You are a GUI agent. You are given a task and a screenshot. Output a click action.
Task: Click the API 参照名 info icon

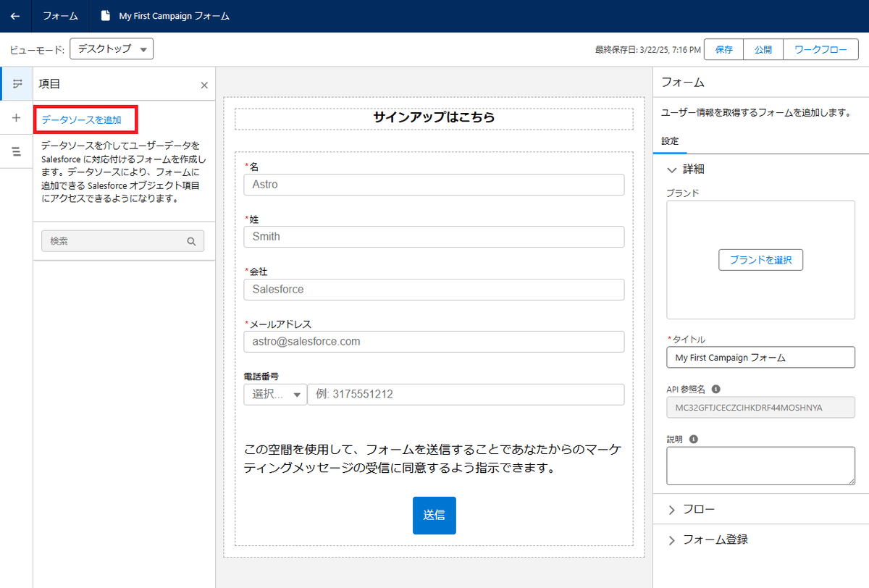point(716,389)
